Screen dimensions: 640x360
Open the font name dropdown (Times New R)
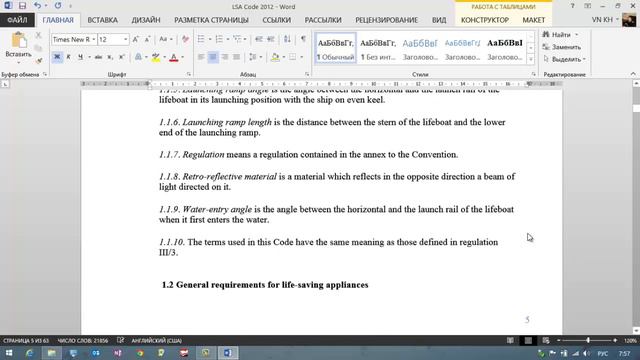(x=94, y=40)
